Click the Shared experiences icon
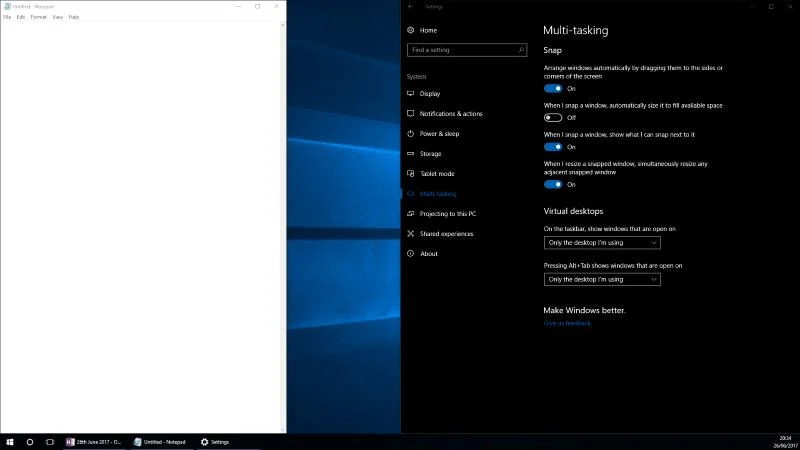 click(411, 234)
